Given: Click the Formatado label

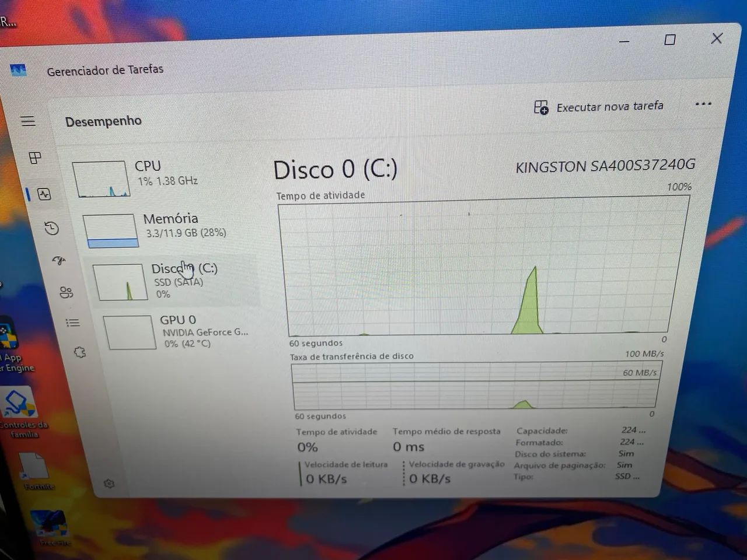Looking at the screenshot, I should pyautogui.click(x=539, y=443).
